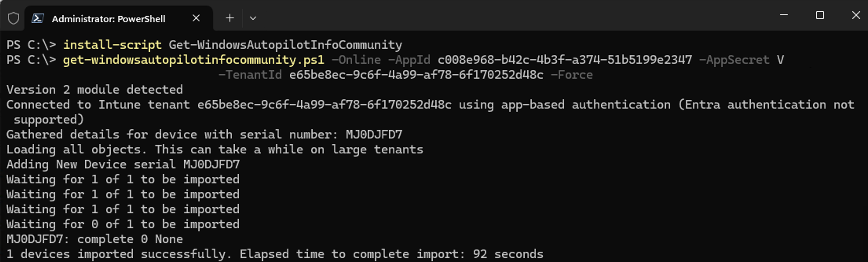Click the Version 2 module detected line
The image size is (868, 262).
(94, 89)
